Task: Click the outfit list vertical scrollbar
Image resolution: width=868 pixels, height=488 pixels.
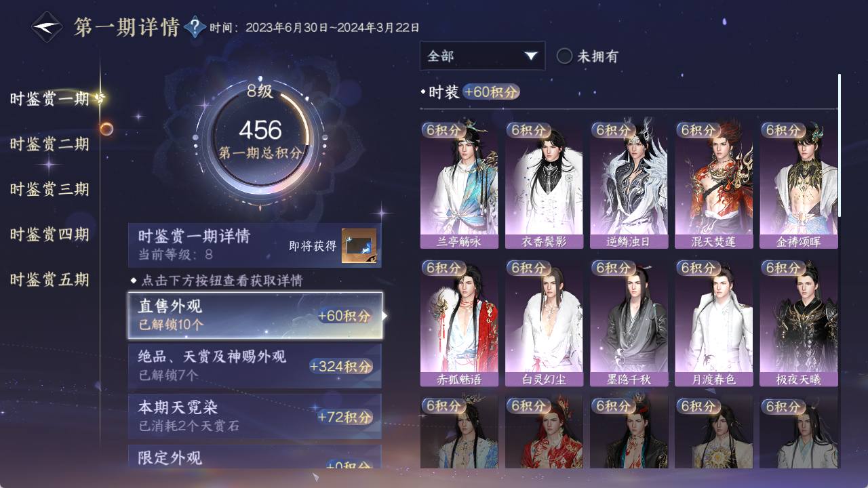Action: point(840,145)
